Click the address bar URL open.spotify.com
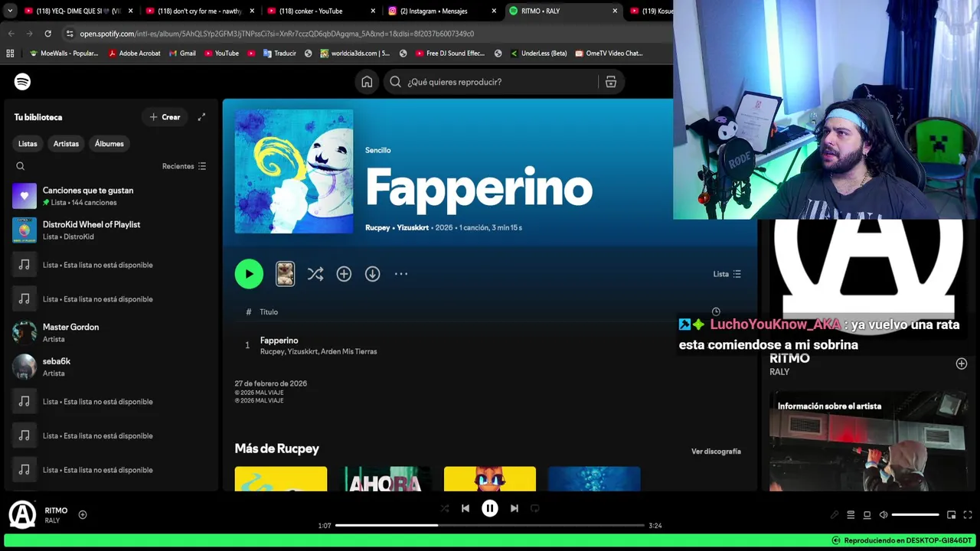 [x=276, y=34]
